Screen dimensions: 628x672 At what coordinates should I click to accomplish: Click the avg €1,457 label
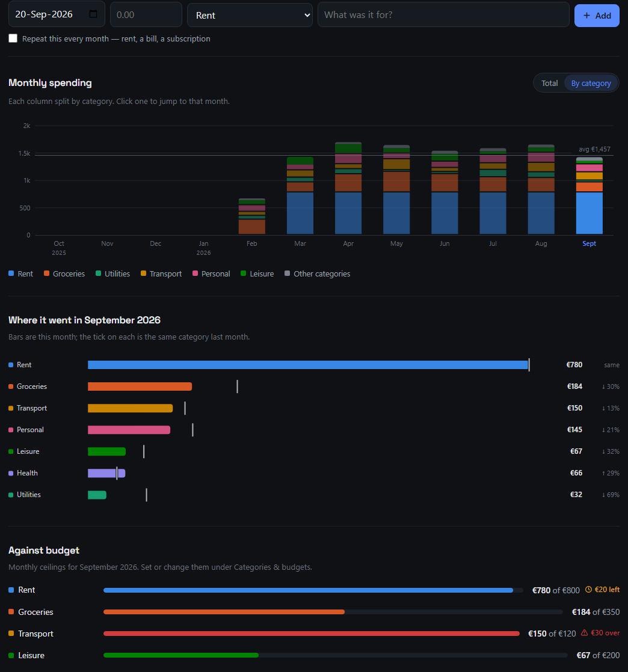(x=594, y=149)
